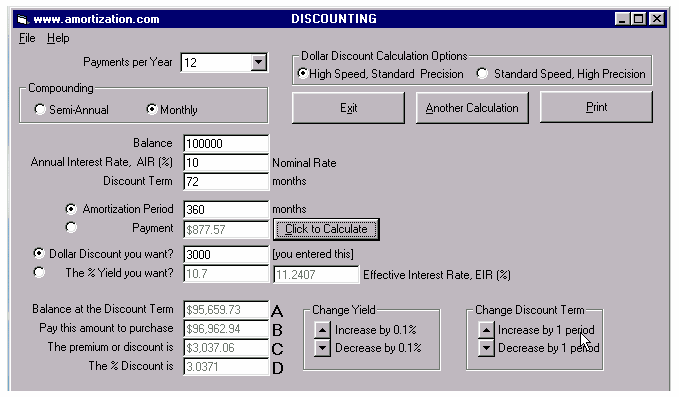Select High Speed, Standard Precision option
This screenshot has height=397, width=679.
(303, 74)
